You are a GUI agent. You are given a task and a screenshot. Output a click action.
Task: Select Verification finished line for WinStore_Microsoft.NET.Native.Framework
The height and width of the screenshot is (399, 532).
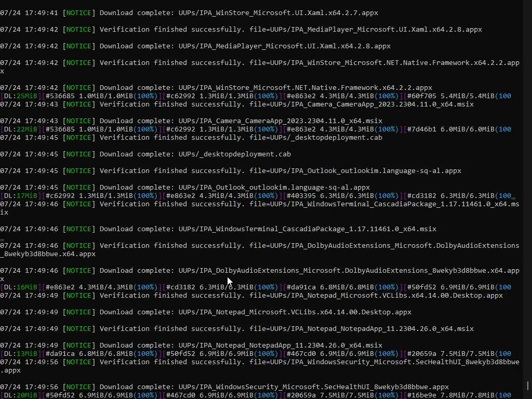[x=260, y=67]
